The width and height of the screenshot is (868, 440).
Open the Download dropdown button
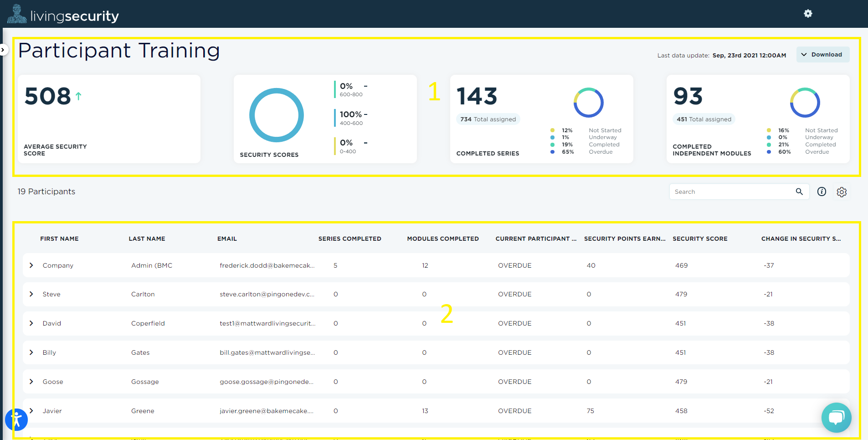coord(822,54)
